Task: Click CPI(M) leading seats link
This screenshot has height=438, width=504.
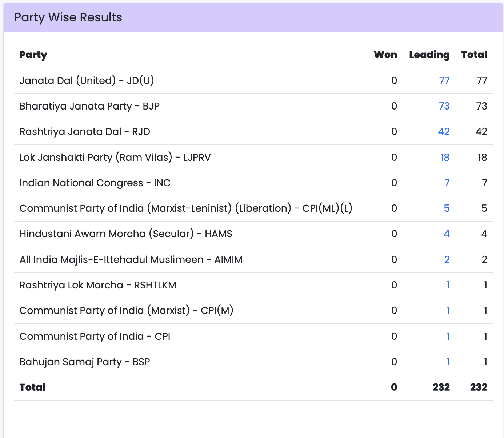Action: [448, 310]
